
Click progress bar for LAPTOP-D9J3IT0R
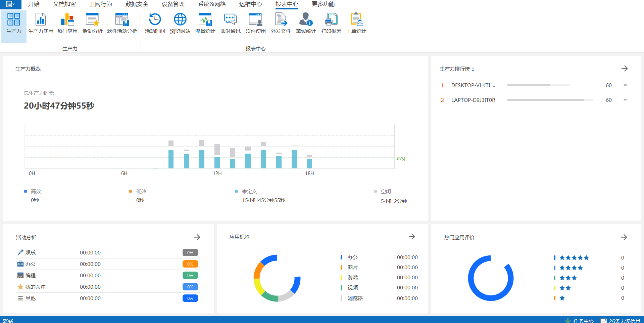(x=550, y=100)
